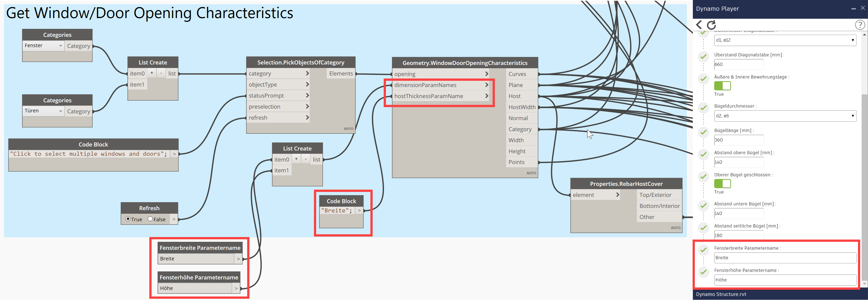Toggle Äußere & Innere Bewehrungslage switch
The image size is (868, 300).
(x=722, y=86)
